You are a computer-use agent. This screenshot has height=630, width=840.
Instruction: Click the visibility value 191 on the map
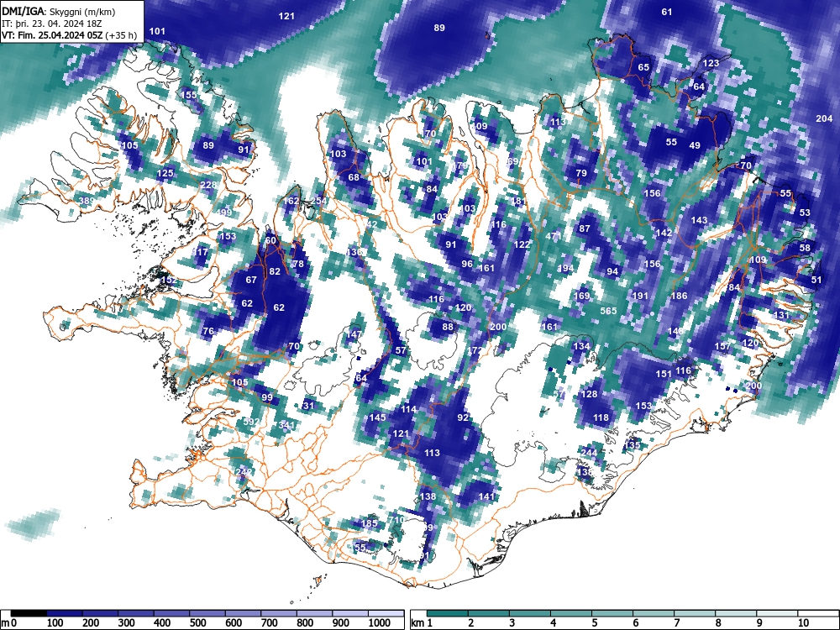click(x=640, y=296)
